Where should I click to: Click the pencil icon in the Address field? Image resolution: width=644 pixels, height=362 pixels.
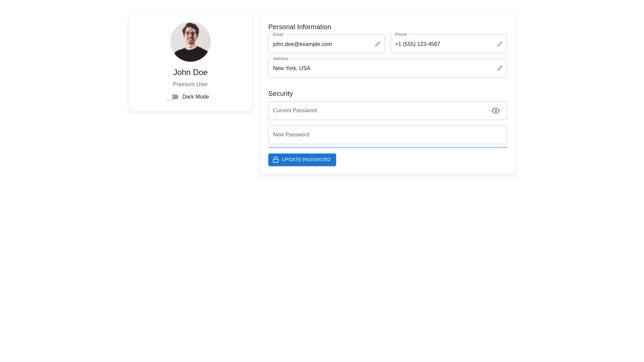tap(499, 68)
